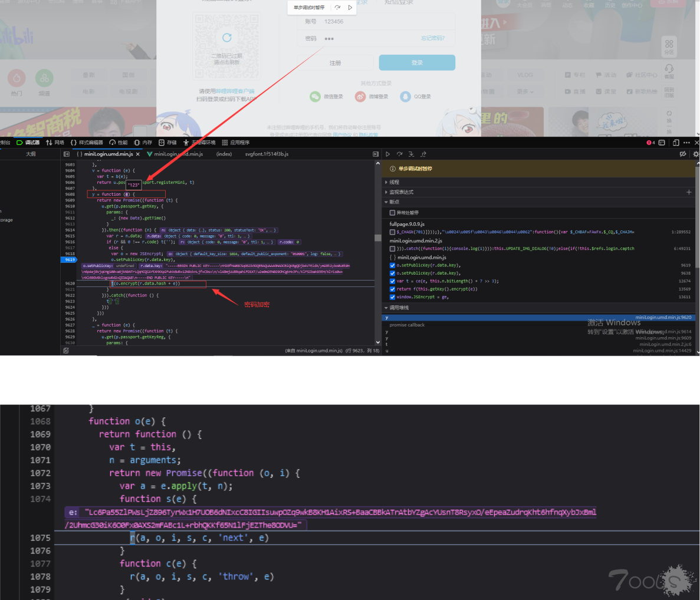
Task: Click the QR code refresh icon
Action: pos(226,38)
